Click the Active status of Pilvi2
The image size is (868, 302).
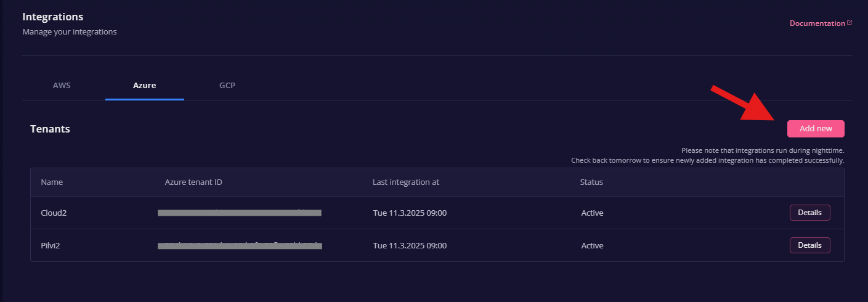(x=592, y=246)
